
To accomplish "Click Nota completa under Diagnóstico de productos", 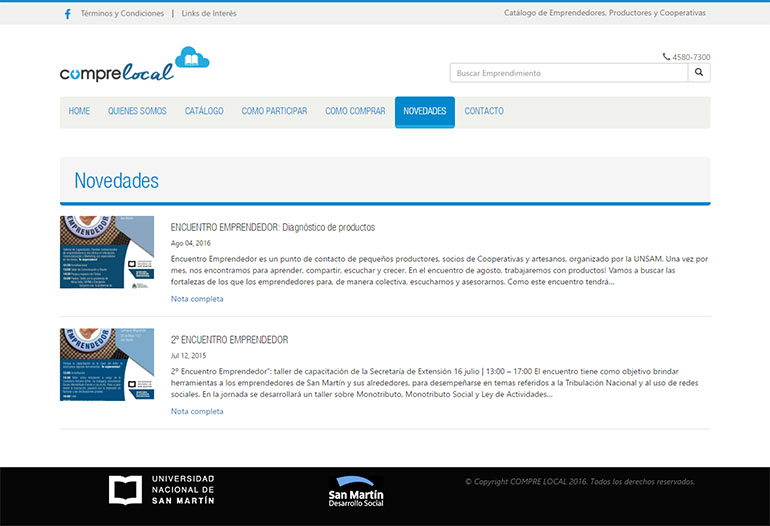I will 197,299.
